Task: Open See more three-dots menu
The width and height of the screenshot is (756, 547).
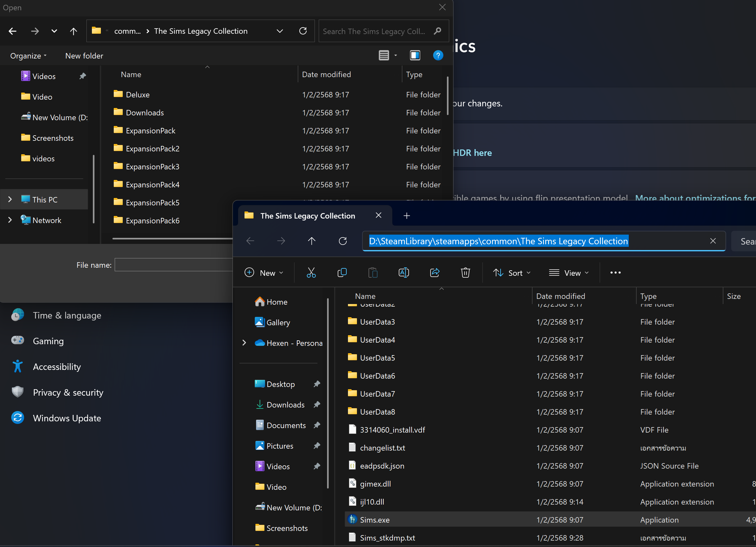Action: (615, 273)
